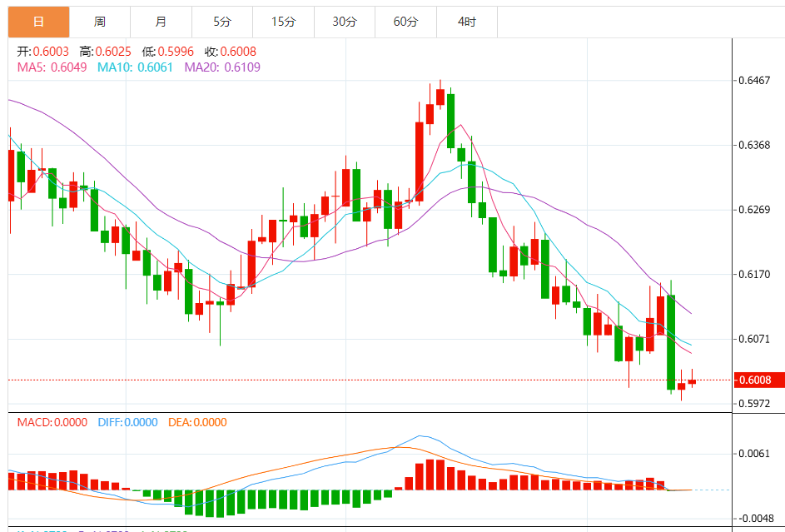Screen dimensions: 785x532
Task: Click the DIFF:0.0000 readout
Action: click(x=127, y=422)
